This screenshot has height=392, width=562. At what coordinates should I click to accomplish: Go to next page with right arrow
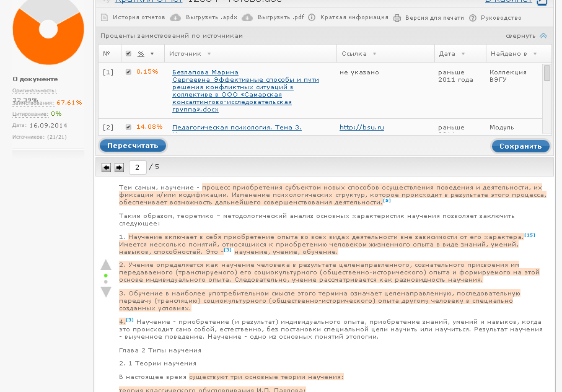[120, 167]
